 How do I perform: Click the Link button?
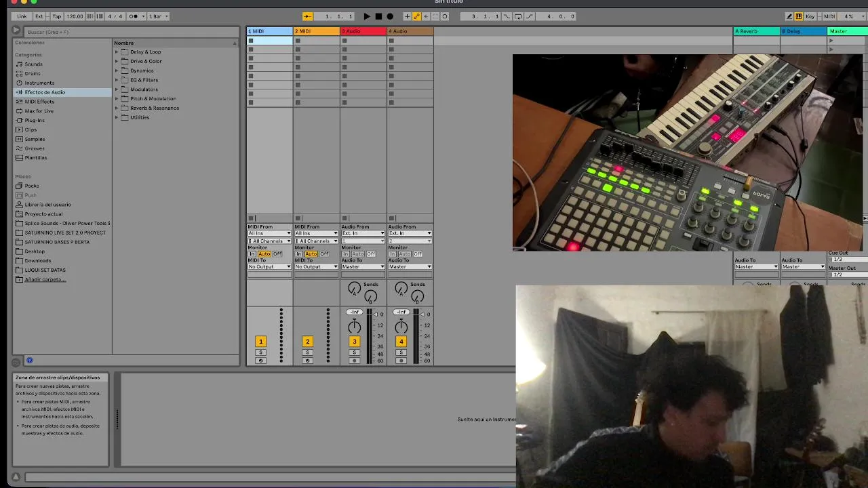22,16
